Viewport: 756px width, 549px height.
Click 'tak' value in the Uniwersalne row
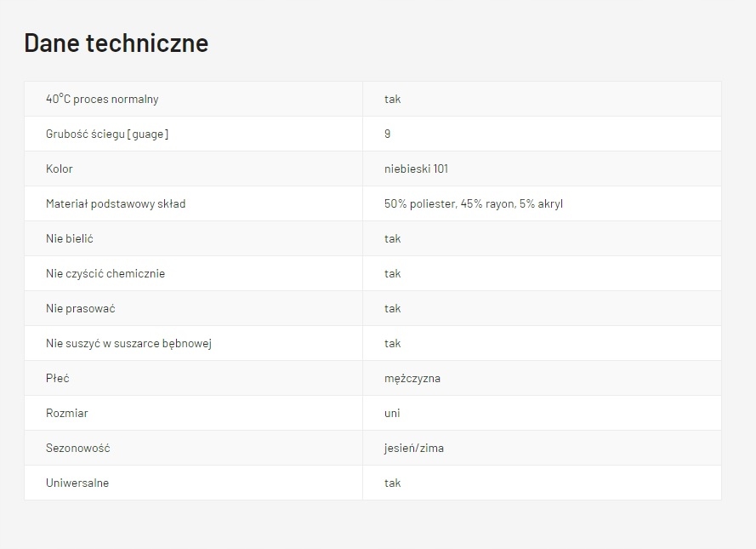click(392, 483)
